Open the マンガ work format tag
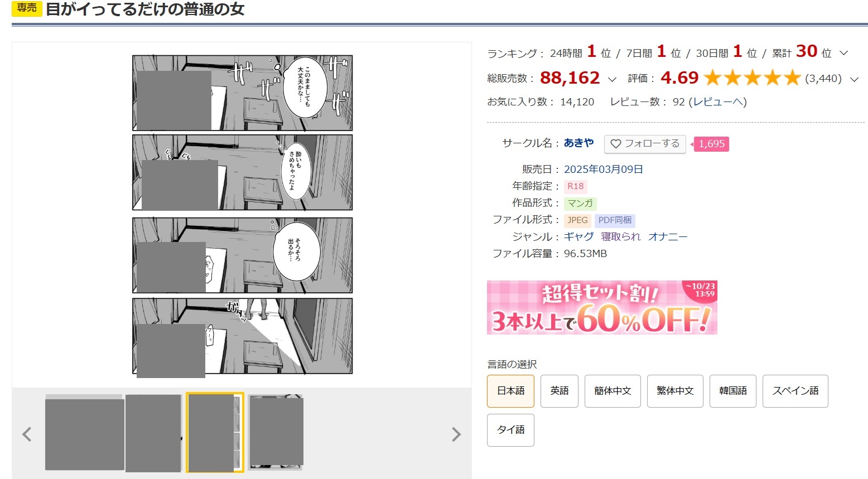 coord(580,204)
